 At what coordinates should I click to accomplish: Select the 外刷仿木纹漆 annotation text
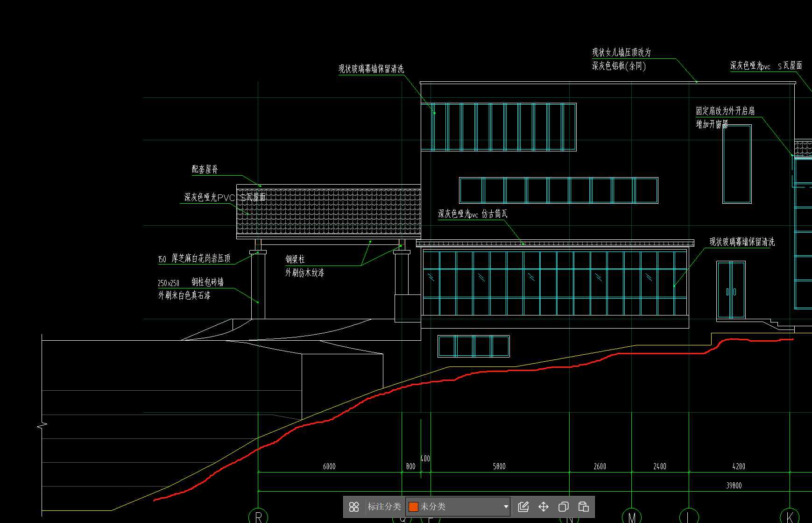[305, 272]
